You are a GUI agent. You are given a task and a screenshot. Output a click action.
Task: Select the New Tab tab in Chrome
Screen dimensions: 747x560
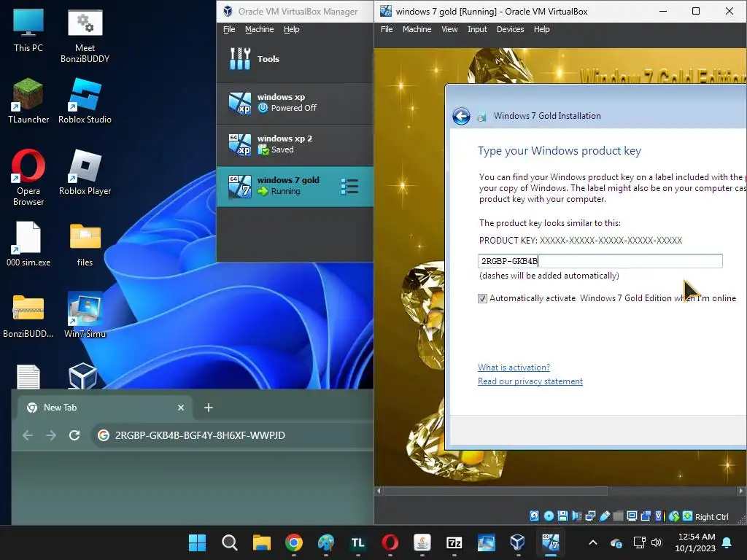[105, 408]
